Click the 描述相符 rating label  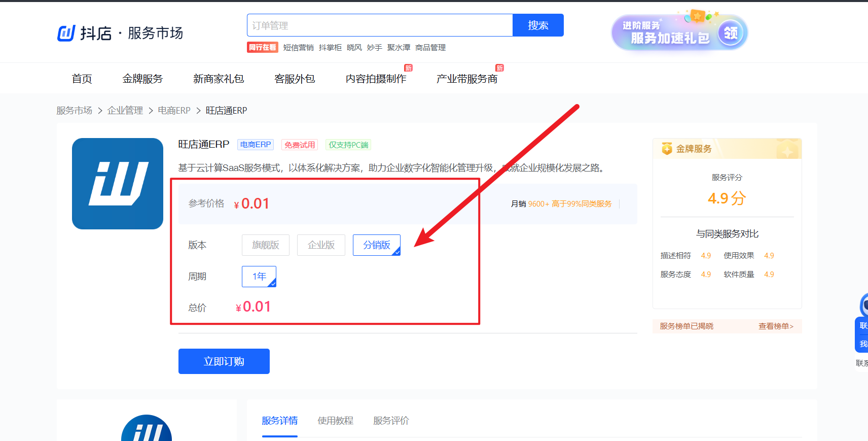[x=675, y=256]
